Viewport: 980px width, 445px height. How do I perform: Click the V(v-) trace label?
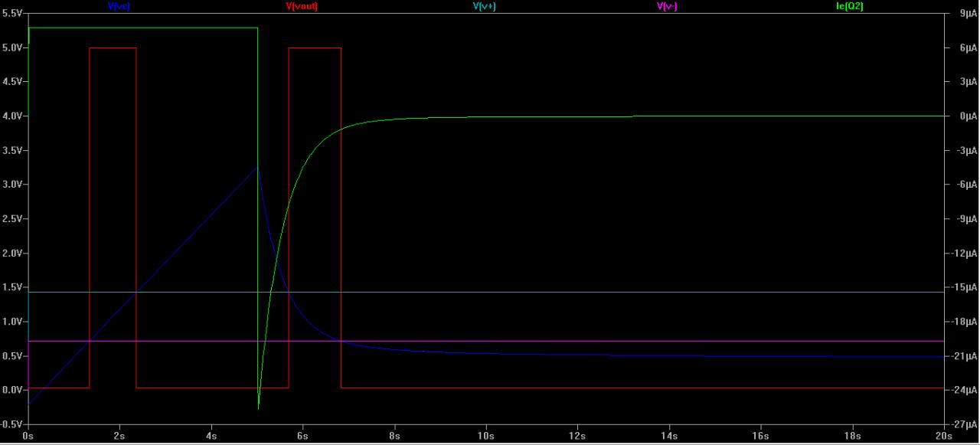coord(668,6)
